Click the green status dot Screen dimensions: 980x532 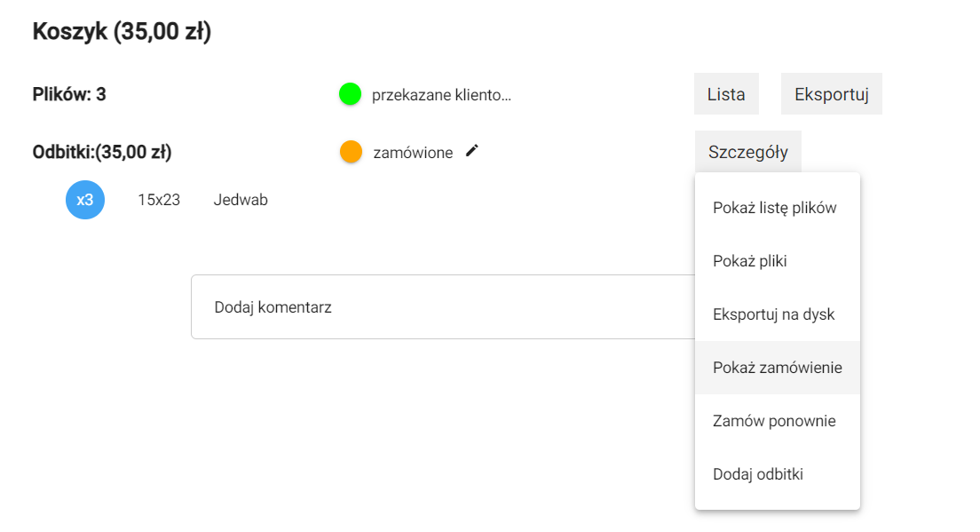[350, 93]
